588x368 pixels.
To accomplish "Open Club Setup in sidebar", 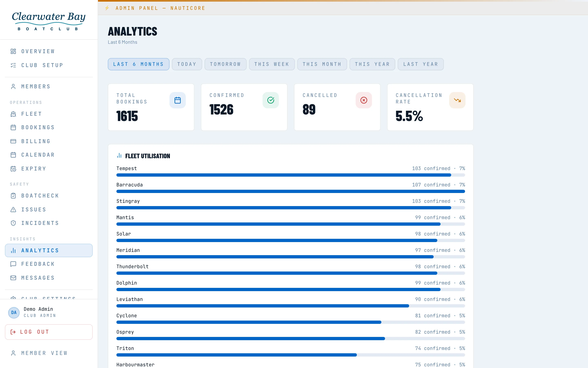I will 49,65.
